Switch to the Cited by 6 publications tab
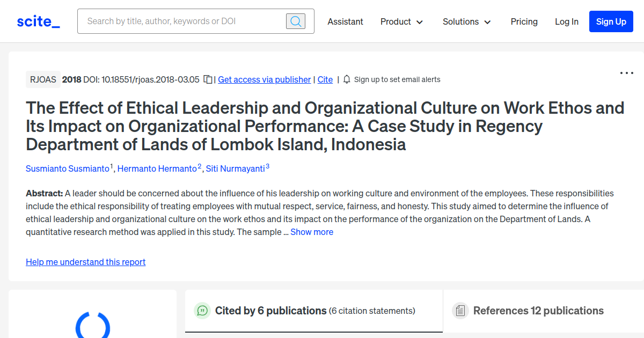Viewport: 644px width, 338px height. click(x=270, y=311)
